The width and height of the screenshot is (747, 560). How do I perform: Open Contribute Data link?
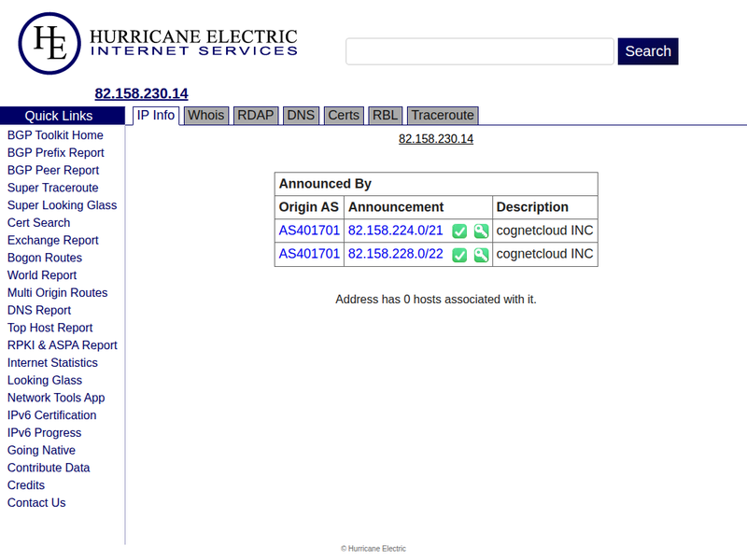[x=49, y=469]
